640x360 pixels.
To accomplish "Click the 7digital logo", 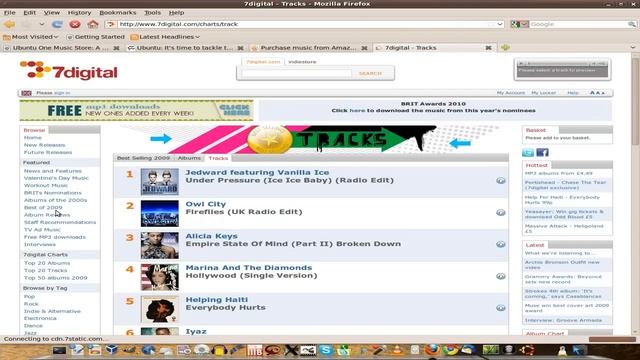I will pos(69,70).
